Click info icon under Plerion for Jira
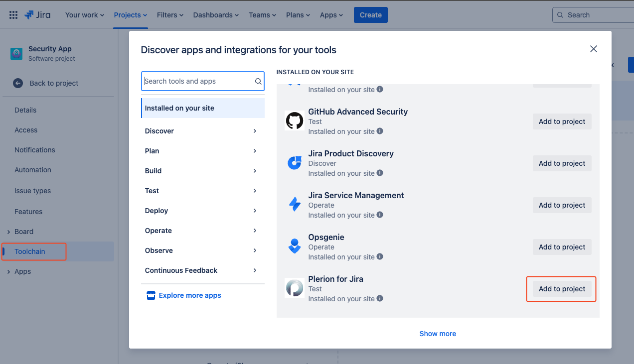Viewport: 634px width, 364px height. tap(380, 299)
